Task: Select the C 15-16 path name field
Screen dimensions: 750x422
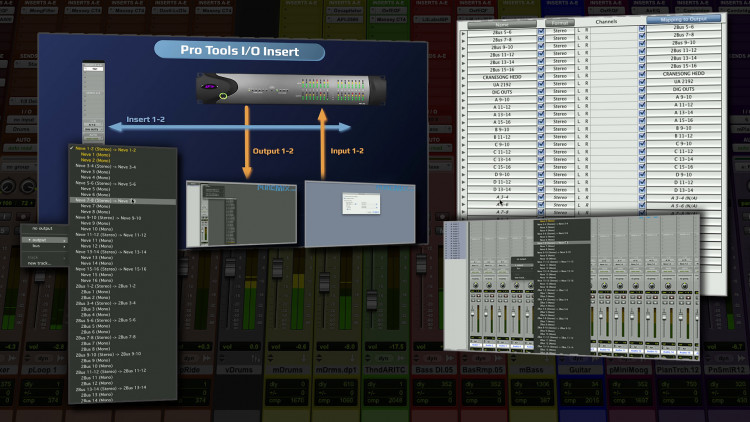Action: [502, 167]
